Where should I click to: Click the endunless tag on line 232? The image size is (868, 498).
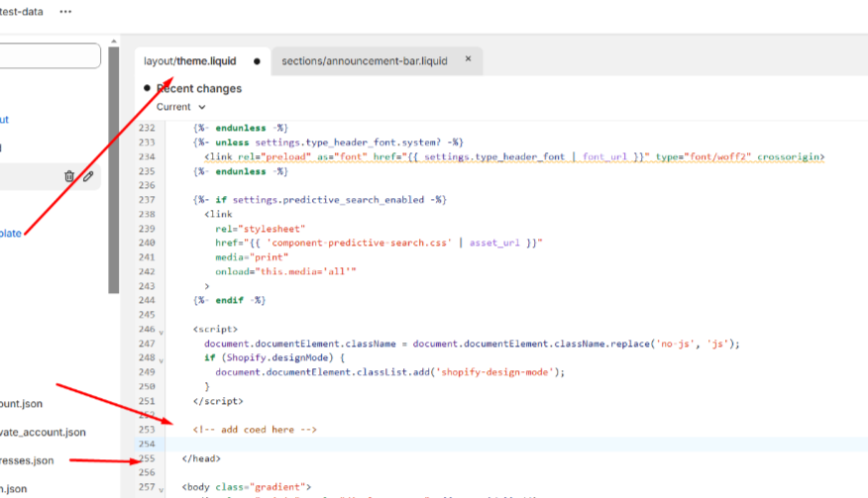point(240,128)
